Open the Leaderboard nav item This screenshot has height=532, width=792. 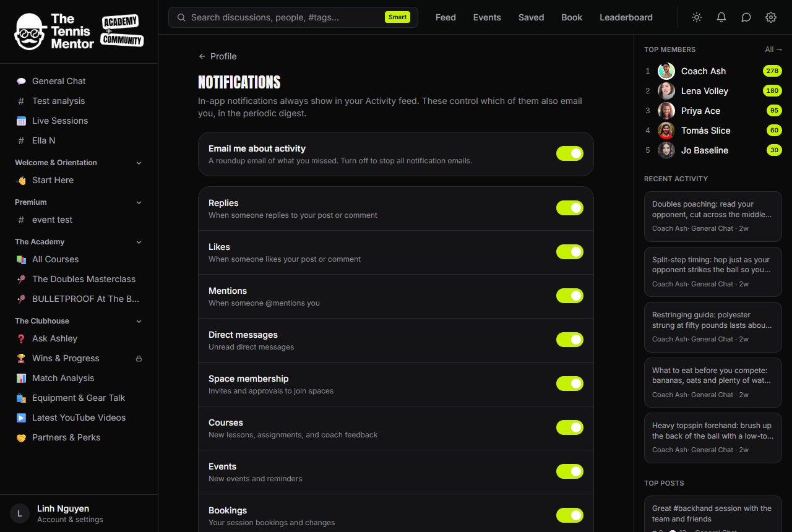coord(626,17)
